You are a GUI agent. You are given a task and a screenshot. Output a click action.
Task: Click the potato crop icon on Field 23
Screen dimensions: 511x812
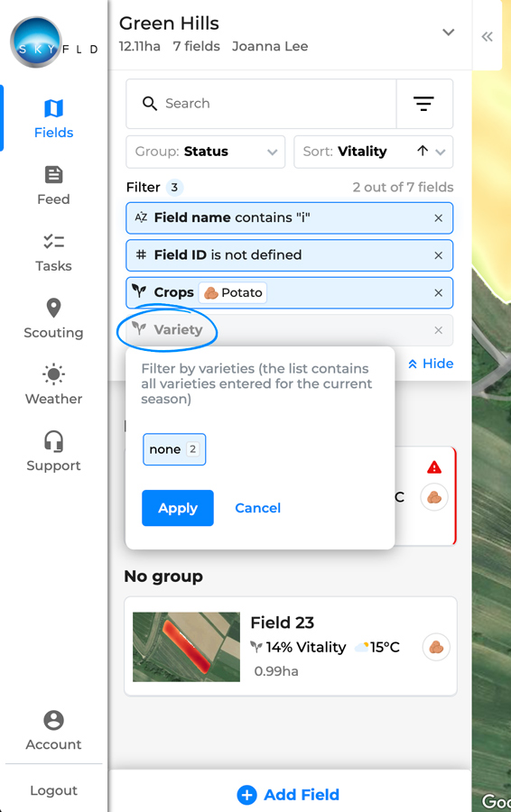(436, 647)
